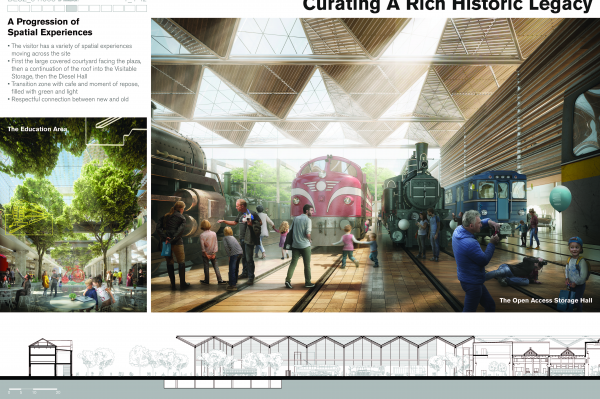Viewport: 600px width, 399px height.
Task: Click the blue metro car on right
Action: point(485,198)
